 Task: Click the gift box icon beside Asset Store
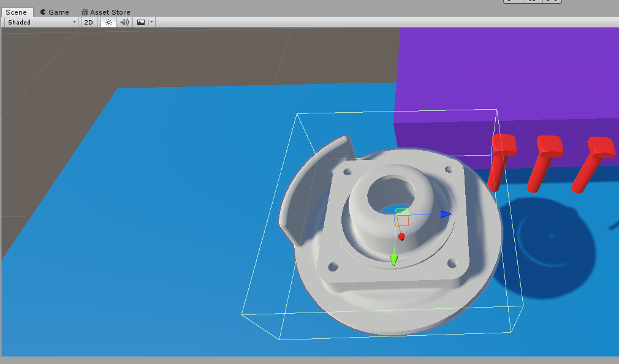(x=84, y=12)
